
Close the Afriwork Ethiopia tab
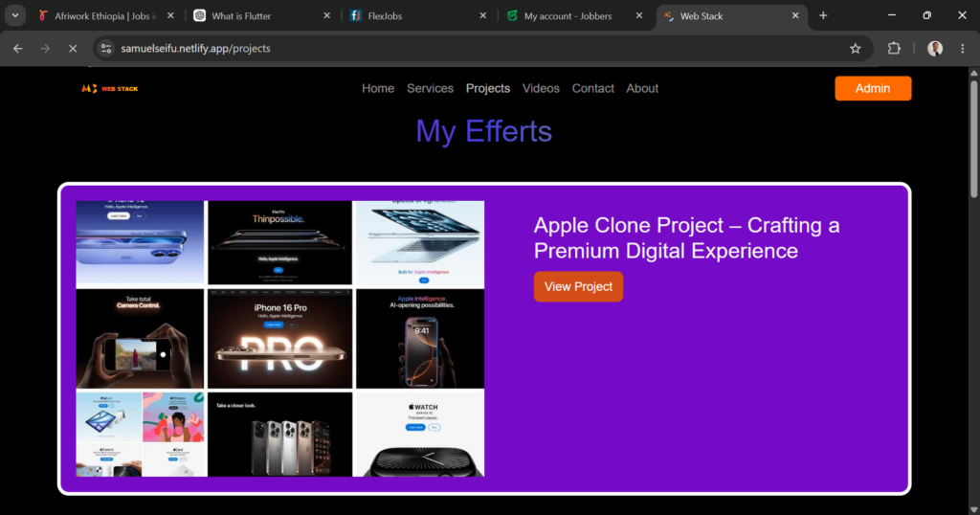[x=170, y=15]
